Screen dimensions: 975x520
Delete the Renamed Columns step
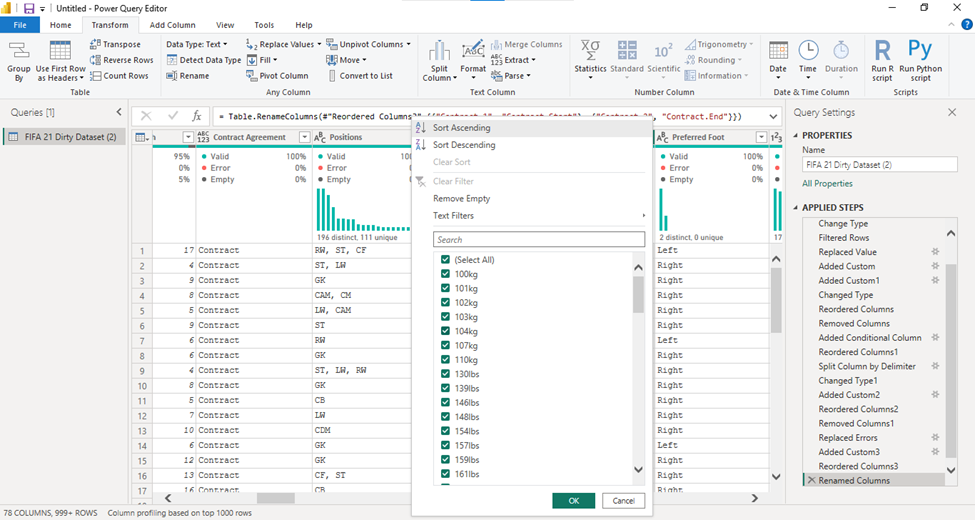coord(811,480)
